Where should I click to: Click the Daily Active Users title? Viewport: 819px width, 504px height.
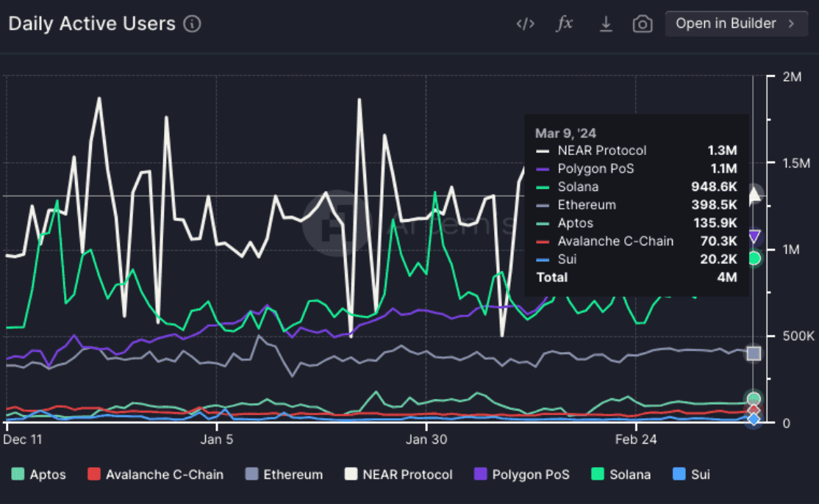tap(92, 24)
